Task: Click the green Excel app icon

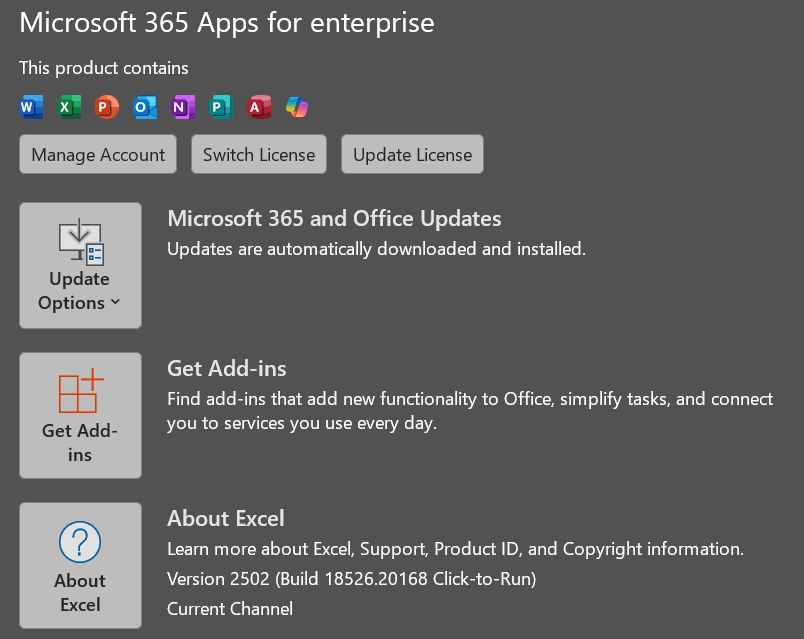Action: point(70,107)
